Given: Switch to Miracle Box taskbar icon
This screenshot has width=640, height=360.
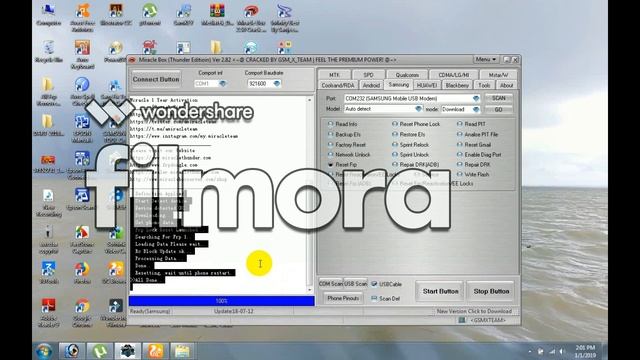Looking at the screenshot, I should pos(127,351).
